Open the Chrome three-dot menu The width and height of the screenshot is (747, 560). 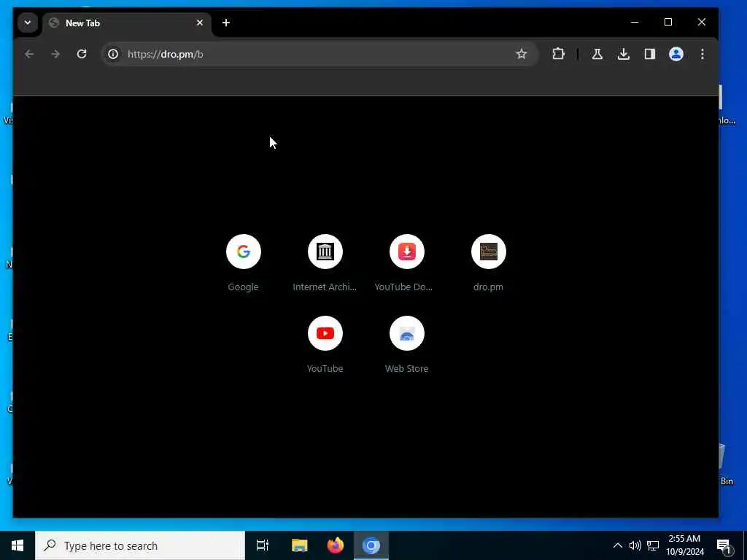(x=703, y=54)
